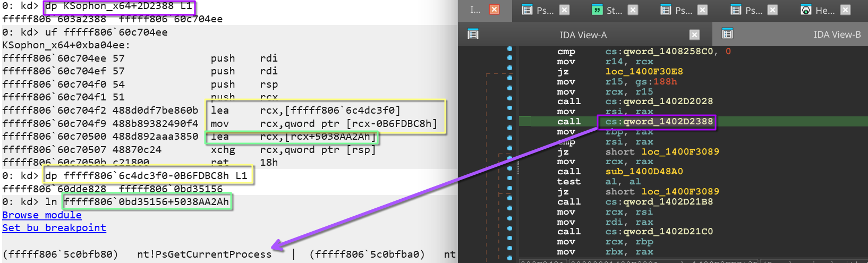Screen dimensions: 868x263
Task: Click the IDA View-A disassembly icon
Action: tap(473, 35)
